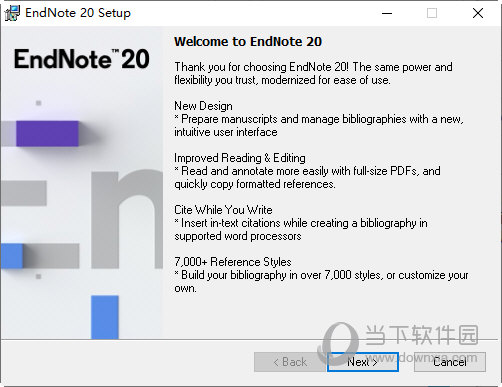Minimize the EndNote 20 Setup window
Screen dimensions: 502x387
pyautogui.click(x=387, y=13)
